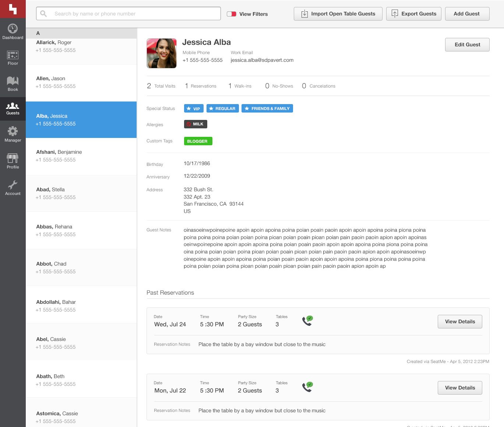
Task: Toggle the View Filters switch
Action: pyautogui.click(x=232, y=14)
